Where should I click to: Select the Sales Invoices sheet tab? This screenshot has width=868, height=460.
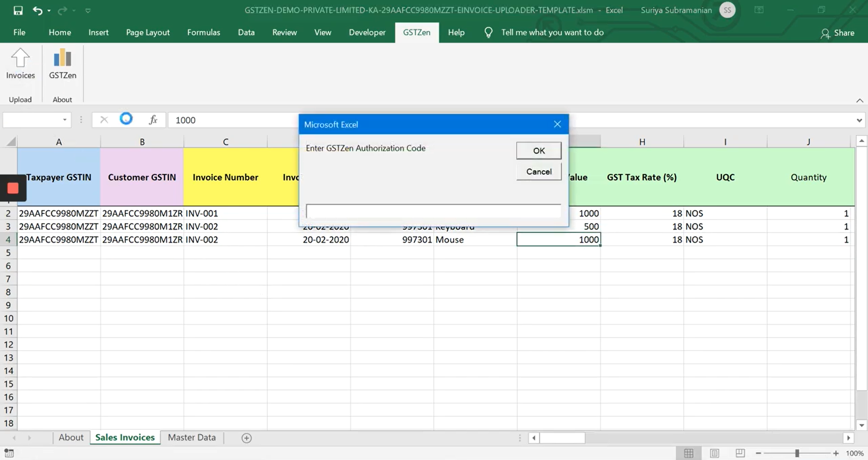click(x=125, y=437)
